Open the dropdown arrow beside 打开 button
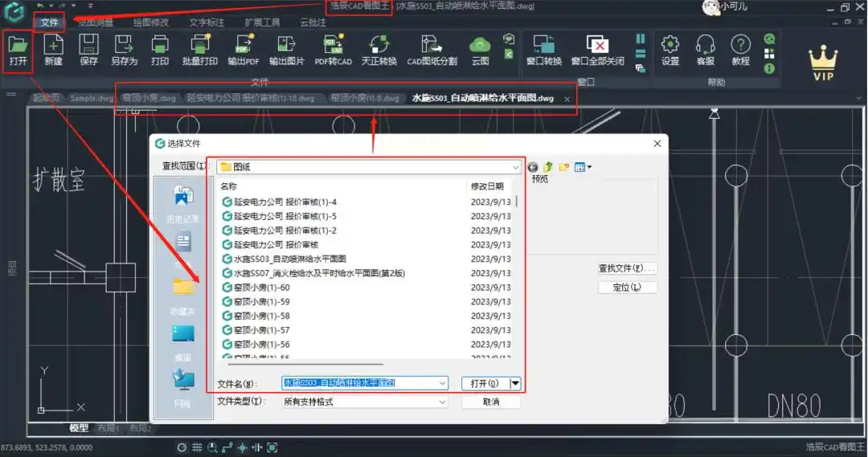This screenshot has height=457, width=868. coord(515,383)
